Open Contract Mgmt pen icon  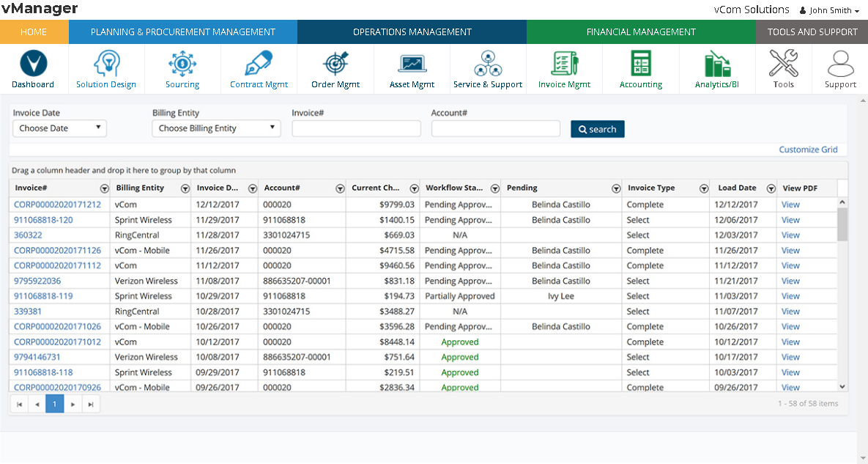tap(259, 65)
